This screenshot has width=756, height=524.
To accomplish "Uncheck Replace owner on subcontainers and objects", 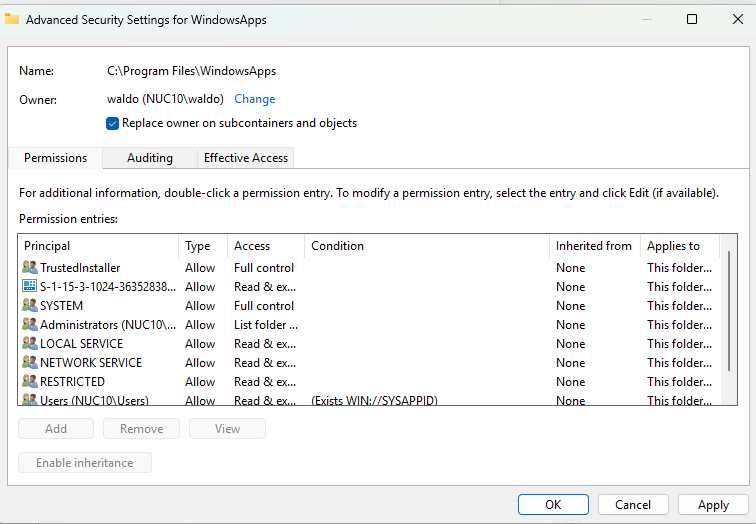I will click(112, 123).
